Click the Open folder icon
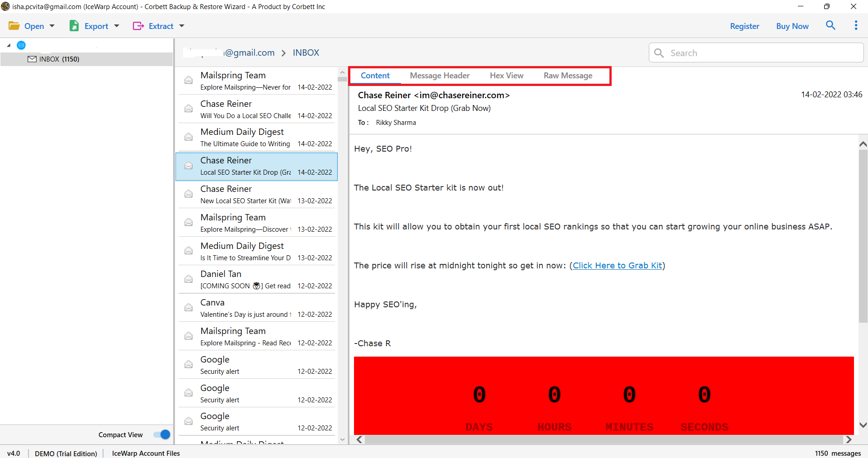The width and height of the screenshot is (868, 458). (14, 26)
